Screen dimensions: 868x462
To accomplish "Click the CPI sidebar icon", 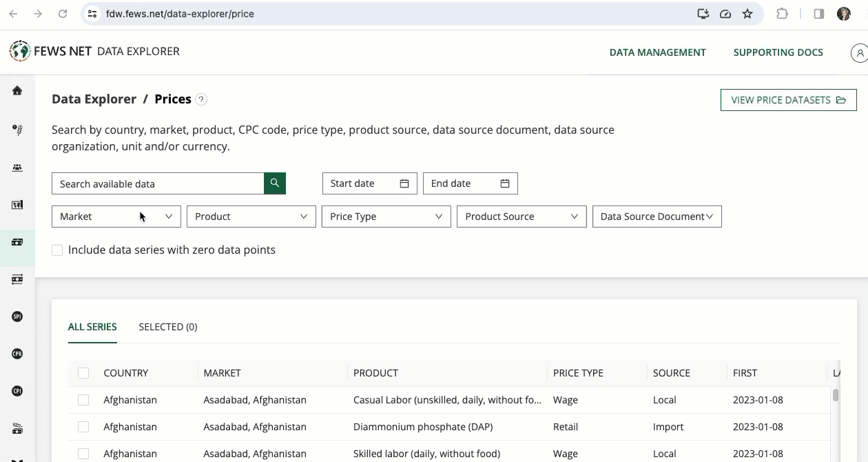I will tap(17, 391).
